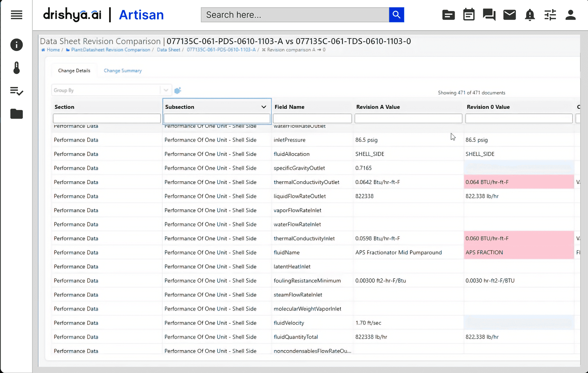Screen dimensions: 588x373
Task: Focus the Search here field
Action: (x=295, y=15)
